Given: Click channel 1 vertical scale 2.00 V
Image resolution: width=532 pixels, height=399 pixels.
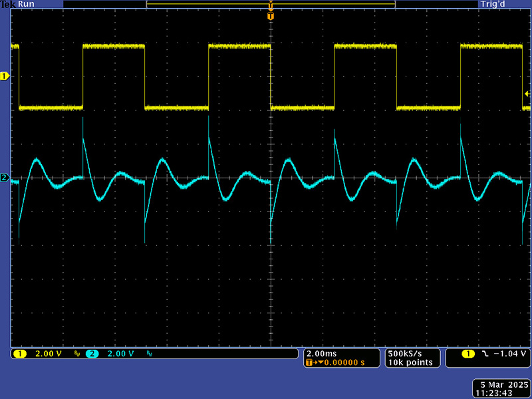Looking at the screenshot, I should [48, 354].
